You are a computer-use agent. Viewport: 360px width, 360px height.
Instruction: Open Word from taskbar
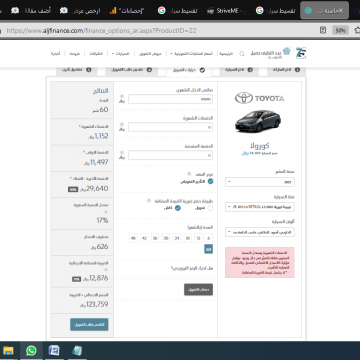pos(54,351)
